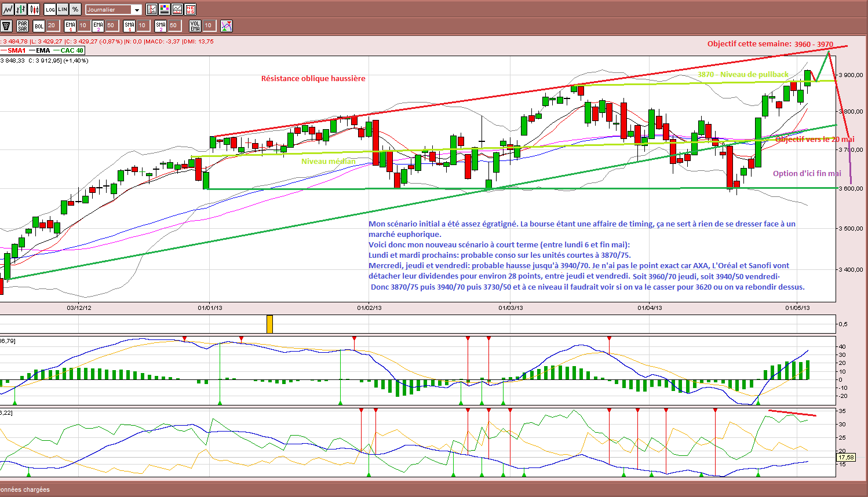Toggle the SMA 2 indicator
The width and height of the screenshot is (868, 497).
[161, 26]
